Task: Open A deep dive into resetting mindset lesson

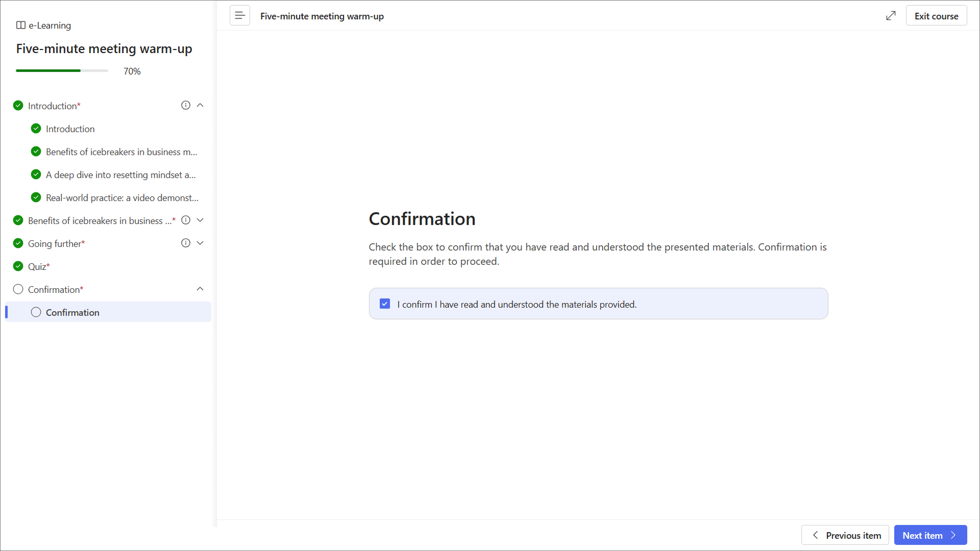Action: [x=120, y=174]
